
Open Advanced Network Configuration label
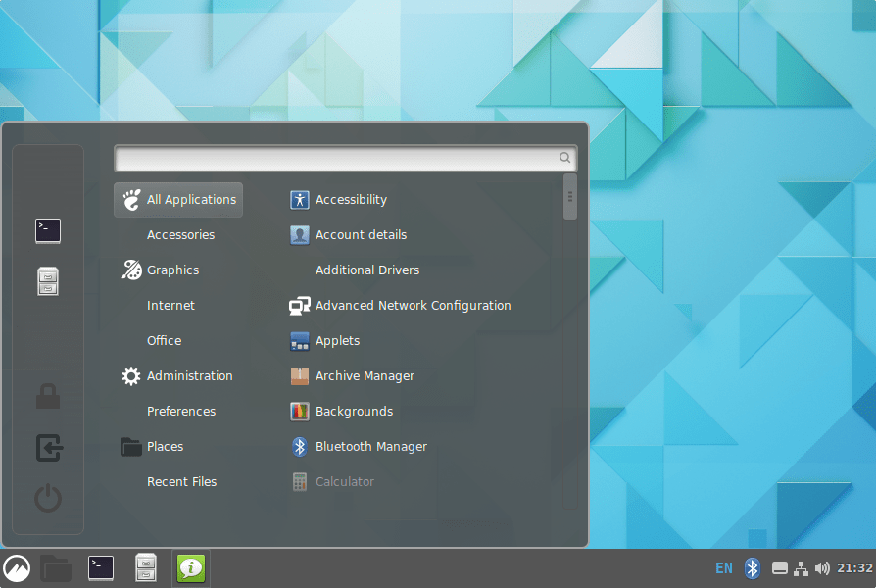point(413,305)
